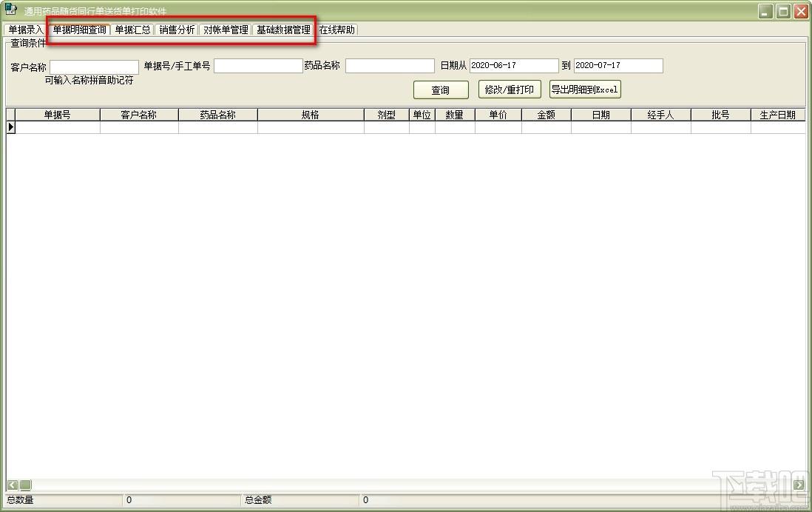Image resolution: width=812 pixels, height=512 pixels.
Task: Click the horizontal scrollbar left arrow
Action: [x=13, y=485]
